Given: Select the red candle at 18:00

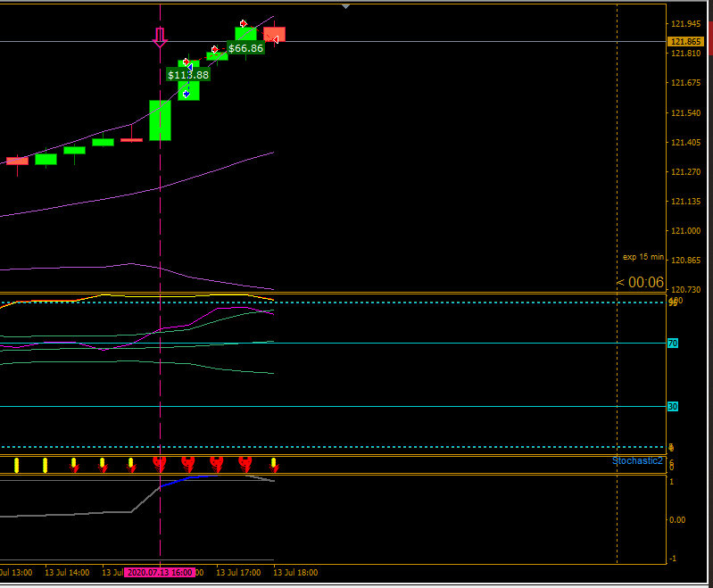Looking at the screenshot, I should coord(274,34).
